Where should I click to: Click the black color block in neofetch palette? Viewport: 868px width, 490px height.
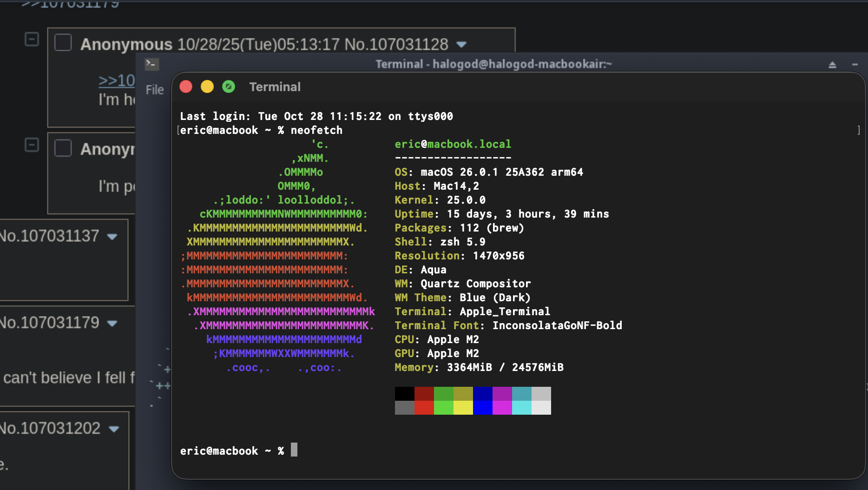tap(405, 393)
